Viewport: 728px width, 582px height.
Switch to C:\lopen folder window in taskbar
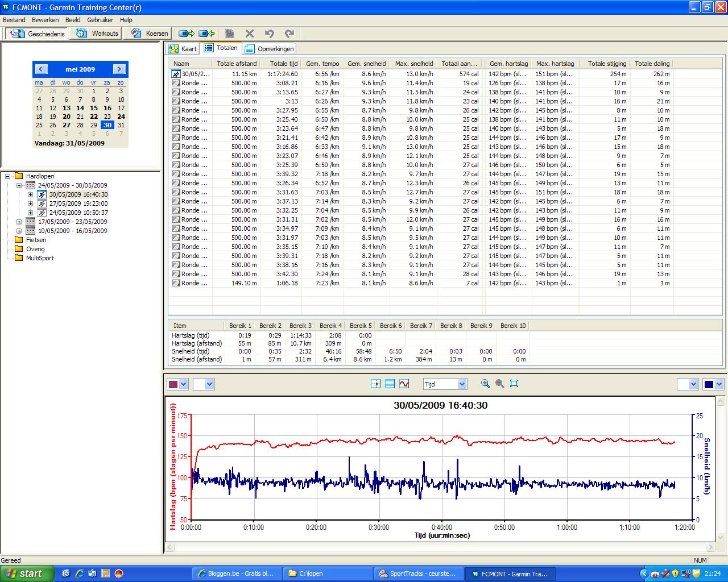[x=328, y=573]
